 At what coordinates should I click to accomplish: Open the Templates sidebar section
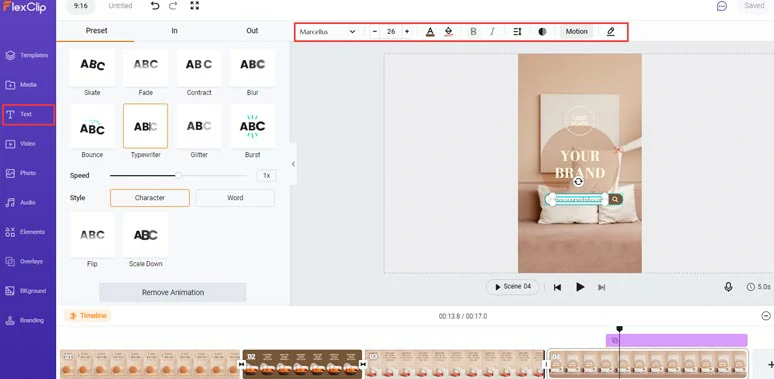pyautogui.click(x=27, y=55)
